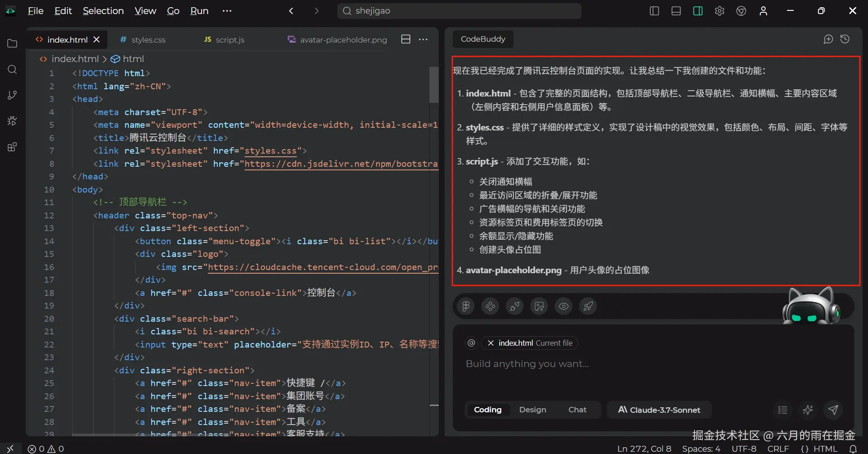This screenshot has width=868, height=454.
Task: Click the plug integration icon in CodeBuddy
Action: click(x=515, y=307)
